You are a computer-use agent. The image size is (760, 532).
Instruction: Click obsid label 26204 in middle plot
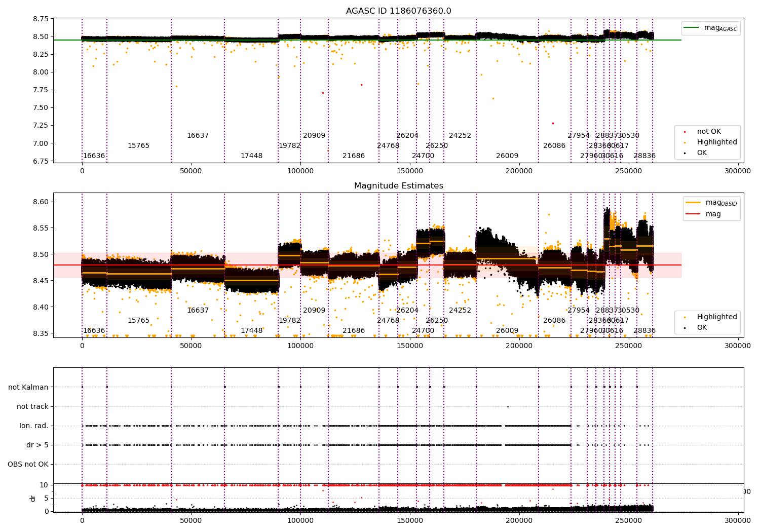[407, 311]
